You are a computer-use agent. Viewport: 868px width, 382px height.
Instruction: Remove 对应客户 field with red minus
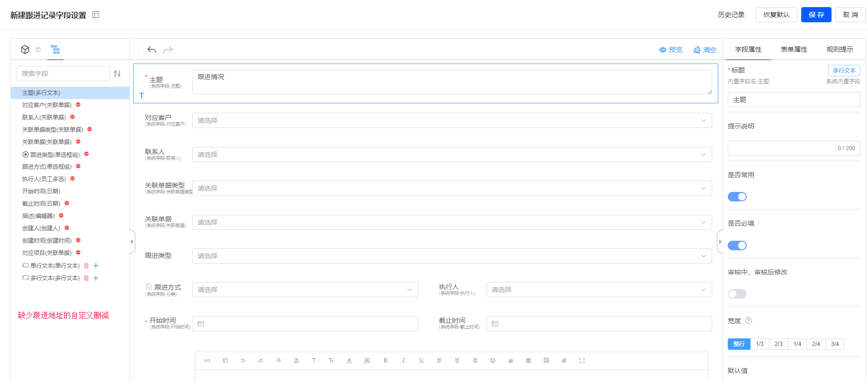[78, 105]
